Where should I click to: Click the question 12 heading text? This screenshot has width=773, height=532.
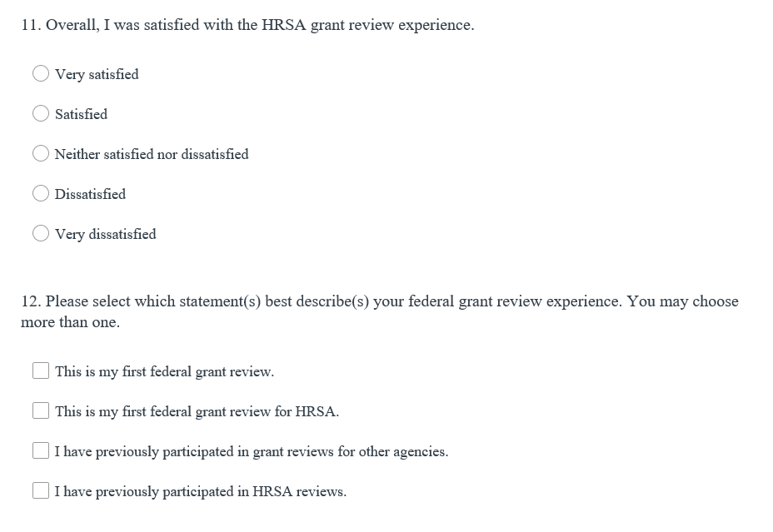tap(379, 301)
